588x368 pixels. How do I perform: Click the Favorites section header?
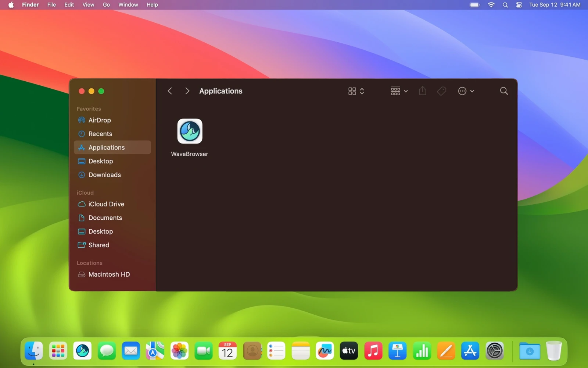tap(89, 109)
